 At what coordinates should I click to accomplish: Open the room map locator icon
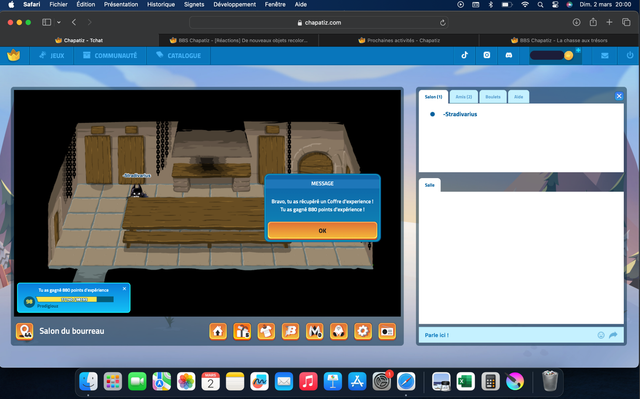tap(24, 331)
